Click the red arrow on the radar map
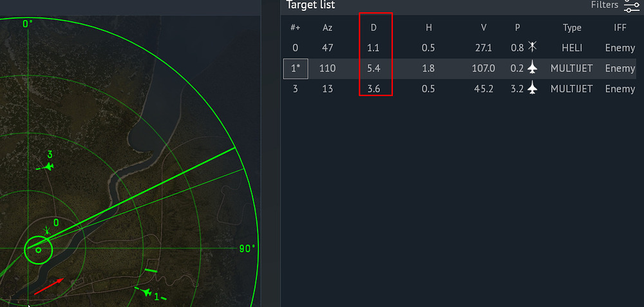 click(49, 286)
